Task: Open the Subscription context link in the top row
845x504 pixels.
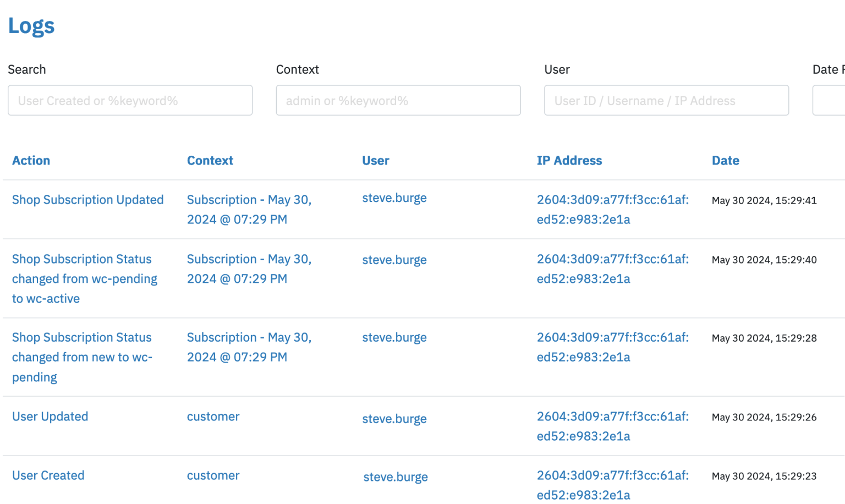Action: click(249, 209)
